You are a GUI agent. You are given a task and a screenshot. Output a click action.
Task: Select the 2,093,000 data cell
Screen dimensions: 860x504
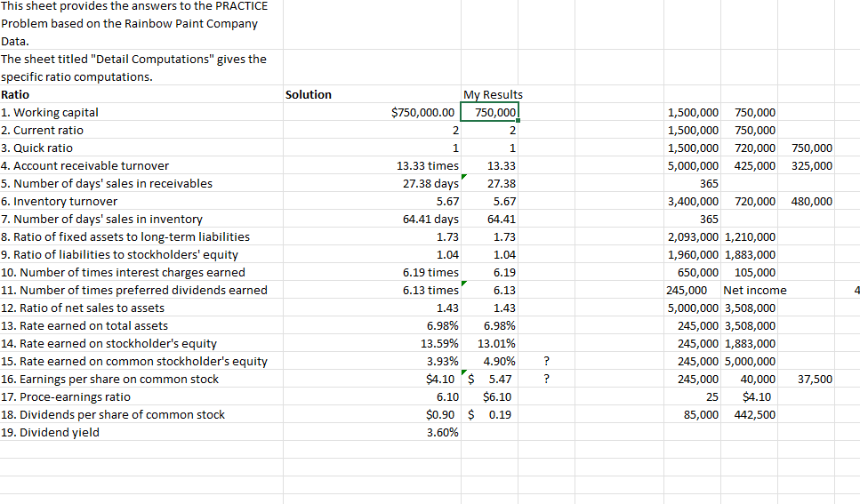[x=692, y=237]
